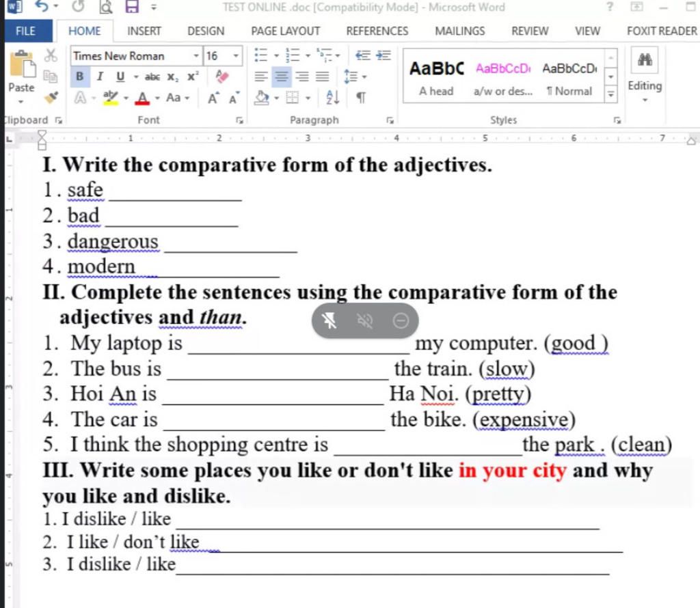Viewport: 700px width, 608px height.
Task: Click the Shading paint bucket
Action: [262, 97]
